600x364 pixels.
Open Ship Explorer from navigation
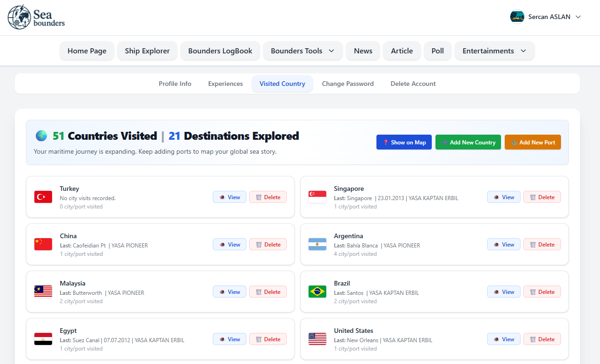click(147, 51)
